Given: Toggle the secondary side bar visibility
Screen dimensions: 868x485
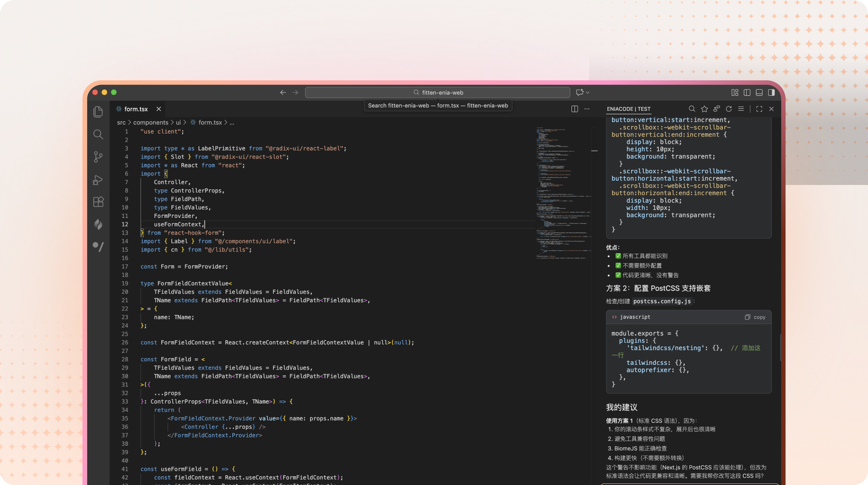Looking at the screenshot, I should point(771,93).
